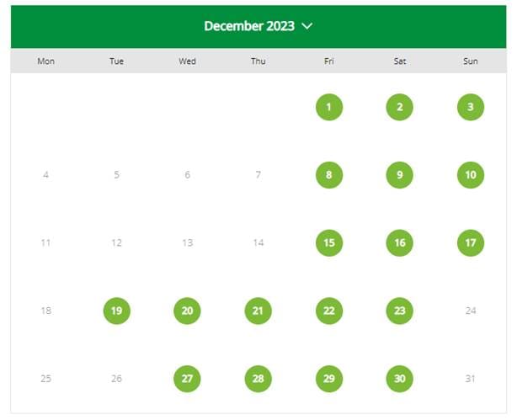Pick available date 17
This screenshot has height=420, width=517.
tap(471, 243)
